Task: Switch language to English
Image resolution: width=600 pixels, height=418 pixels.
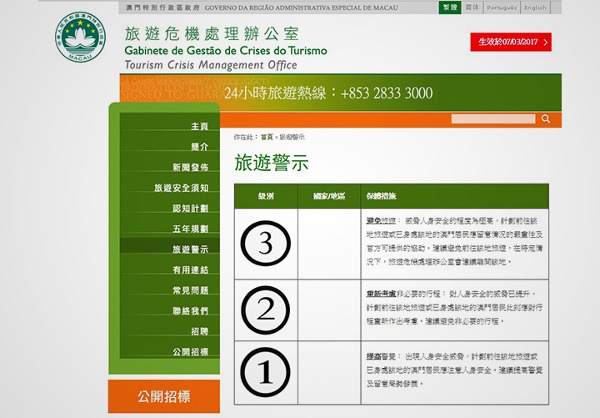Action: [535, 7]
